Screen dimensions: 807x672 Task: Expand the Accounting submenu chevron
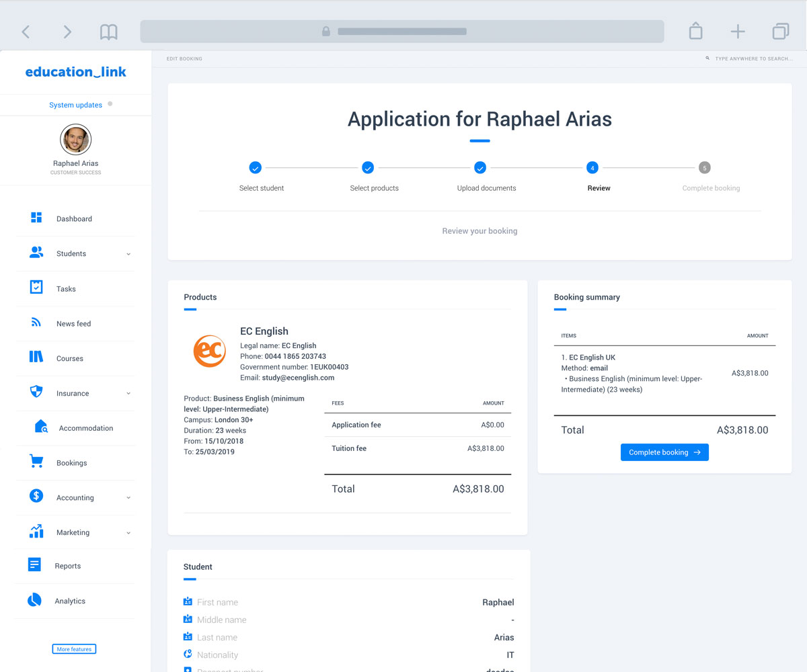pos(128,498)
